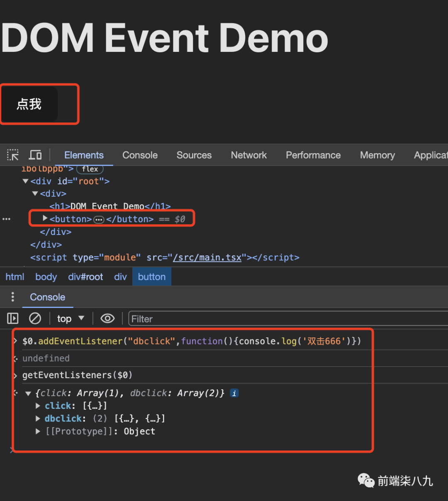Activate the inspect element picker icon

point(13,155)
